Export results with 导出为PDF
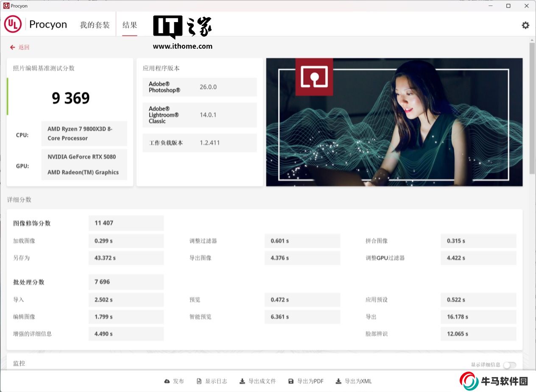The height and width of the screenshot is (392, 536). [x=306, y=381]
